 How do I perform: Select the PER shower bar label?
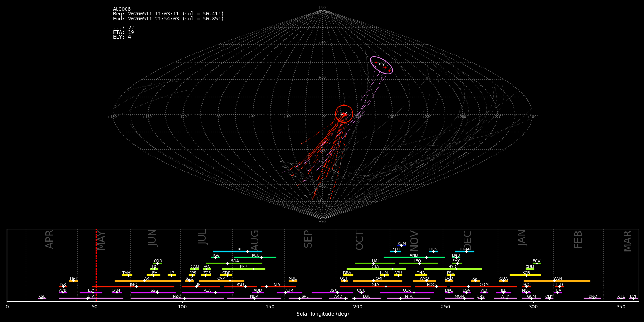point(244,267)
